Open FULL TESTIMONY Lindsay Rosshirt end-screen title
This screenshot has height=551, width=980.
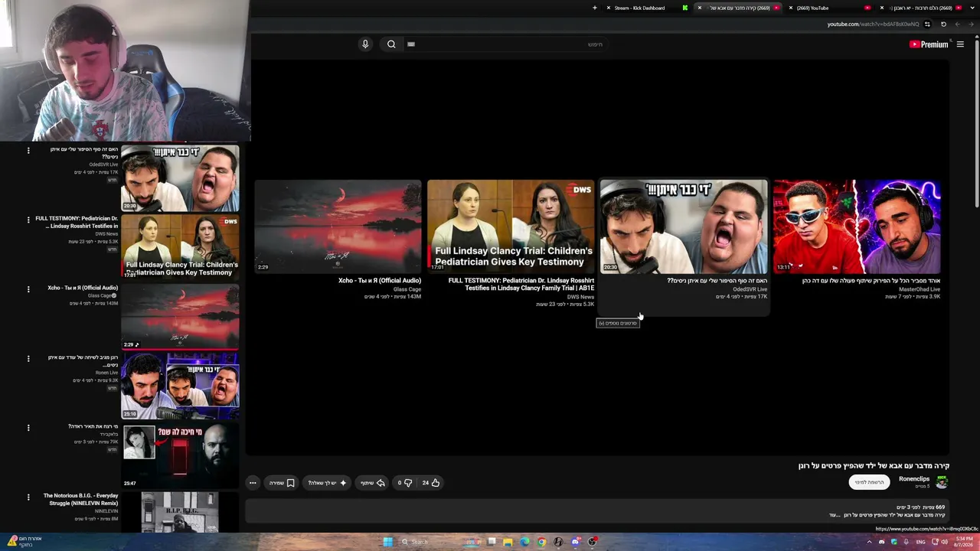pyautogui.click(x=521, y=285)
